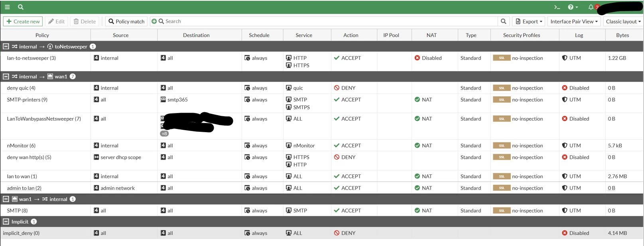
Task: Open the hamburger navigation menu
Action: pyautogui.click(x=7, y=7)
